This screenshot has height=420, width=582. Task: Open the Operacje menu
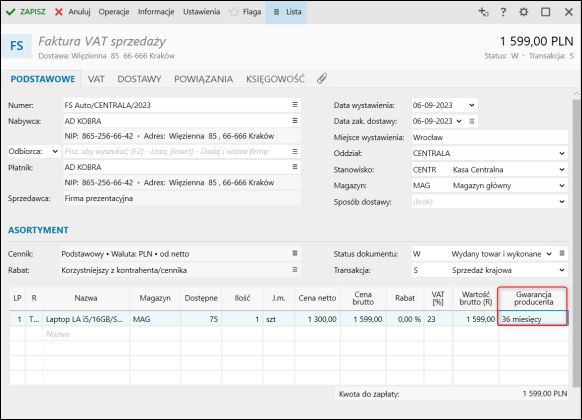[x=114, y=12]
